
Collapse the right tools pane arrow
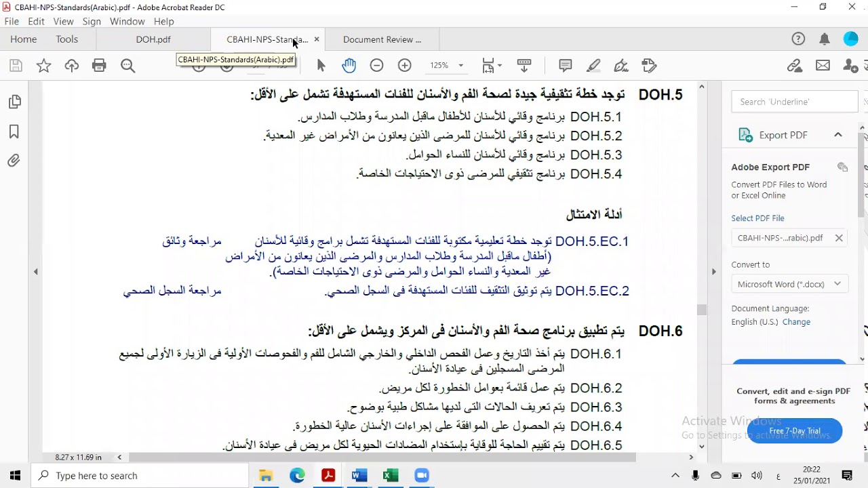[x=713, y=272]
